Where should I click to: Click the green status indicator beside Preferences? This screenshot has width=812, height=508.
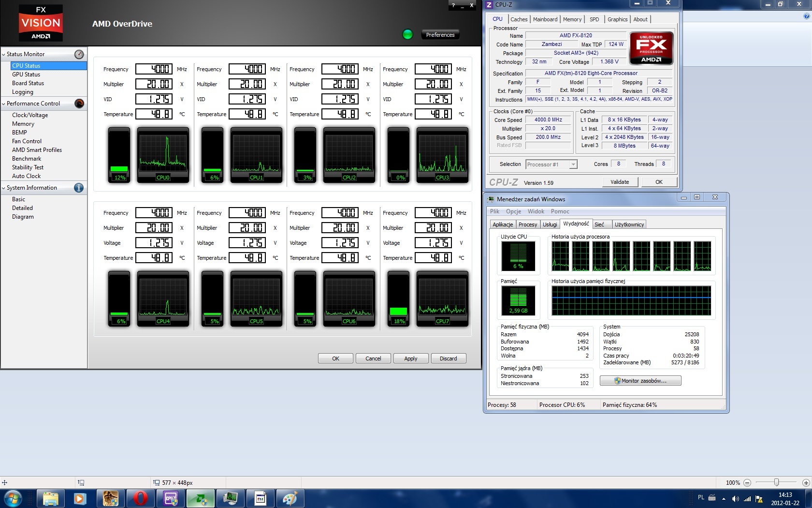pos(407,34)
